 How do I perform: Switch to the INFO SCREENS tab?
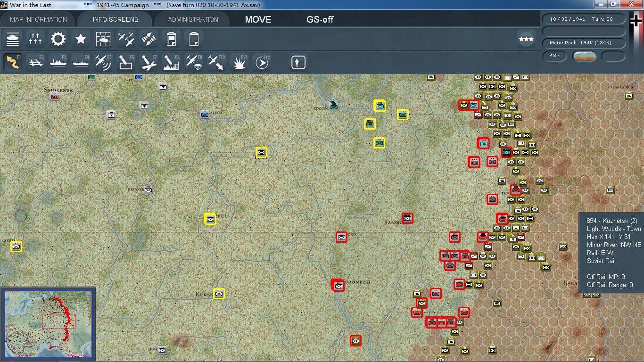click(x=116, y=19)
